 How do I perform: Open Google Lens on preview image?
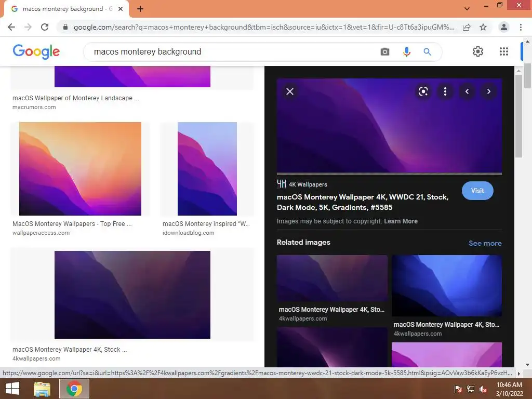(x=423, y=91)
